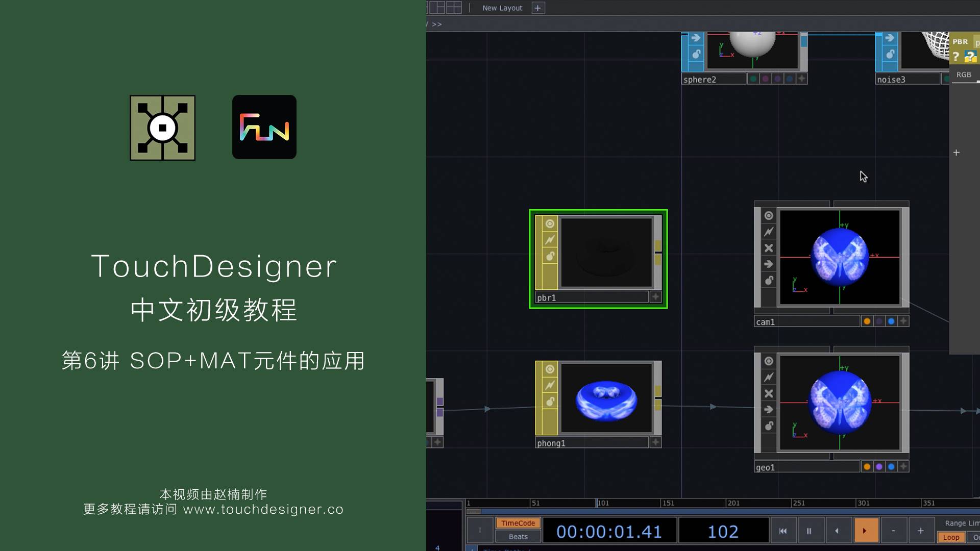Play timeline in reverse
Image resolution: width=980 pixels, height=551 pixels.
click(x=837, y=531)
